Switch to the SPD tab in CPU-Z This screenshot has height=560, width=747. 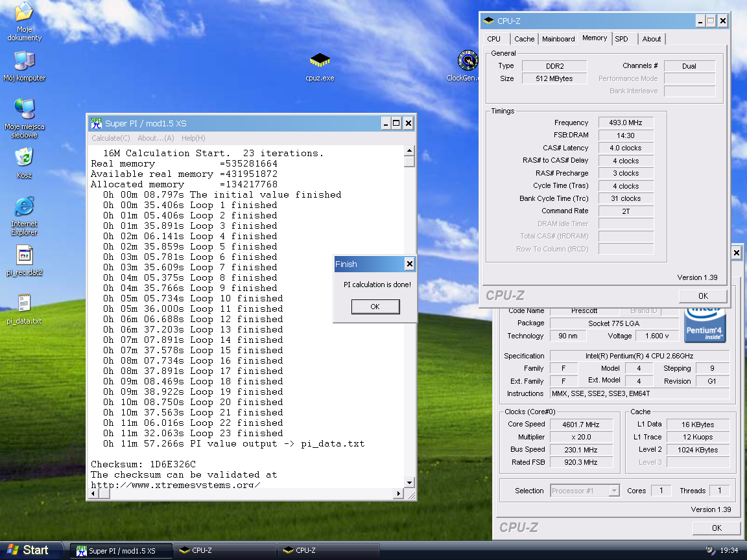pos(621,39)
